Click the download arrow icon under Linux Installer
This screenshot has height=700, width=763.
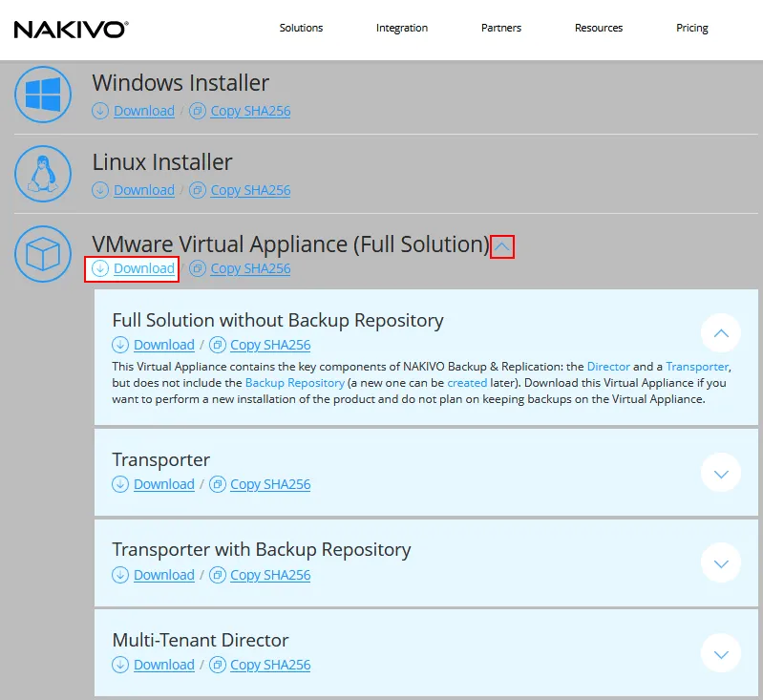click(x=100, y=190)
